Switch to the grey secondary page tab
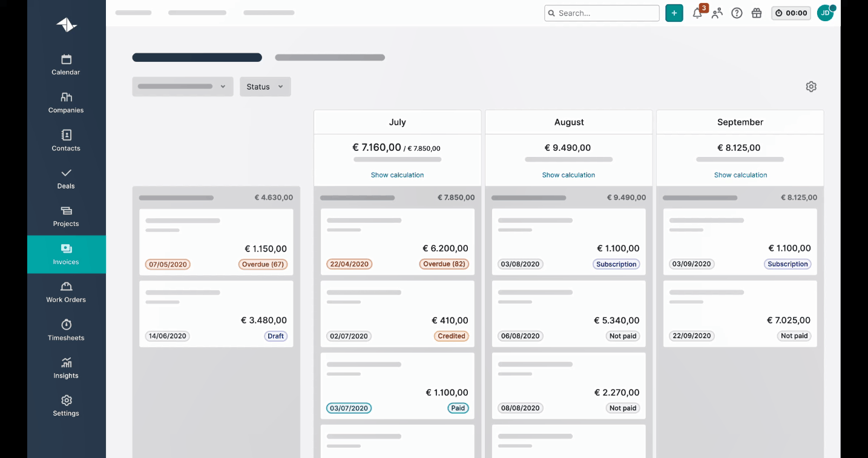Image resolution: width=868 pixels, height=458 pixels. 330,58
